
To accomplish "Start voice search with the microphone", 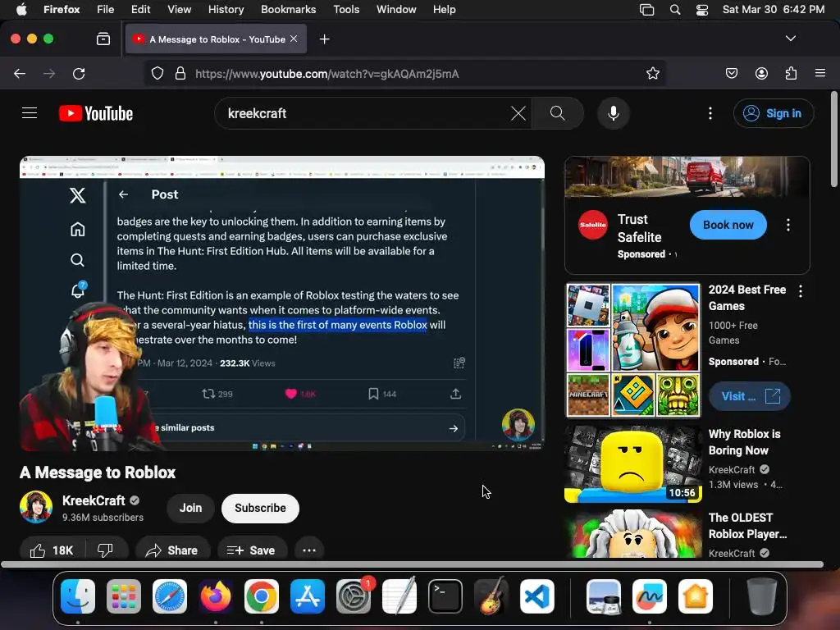I will point(614,113).
